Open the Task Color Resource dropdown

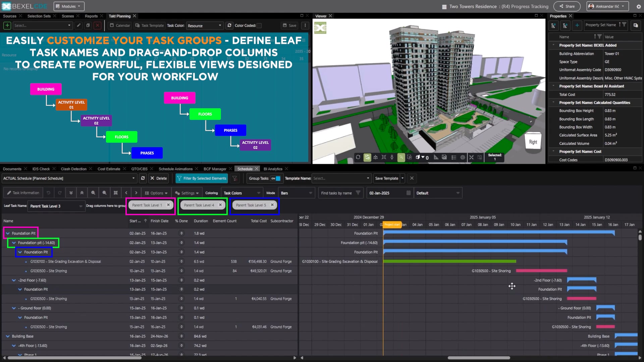tap(205, 25)
